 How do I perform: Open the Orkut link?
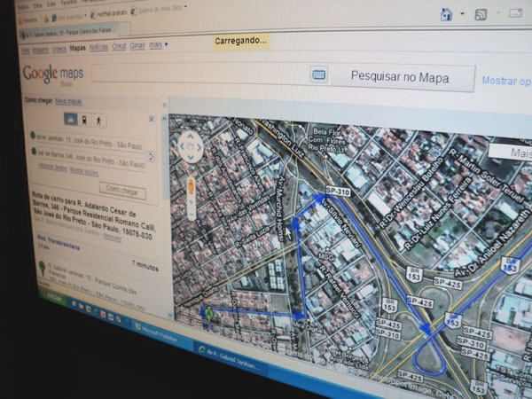(119, 46)
